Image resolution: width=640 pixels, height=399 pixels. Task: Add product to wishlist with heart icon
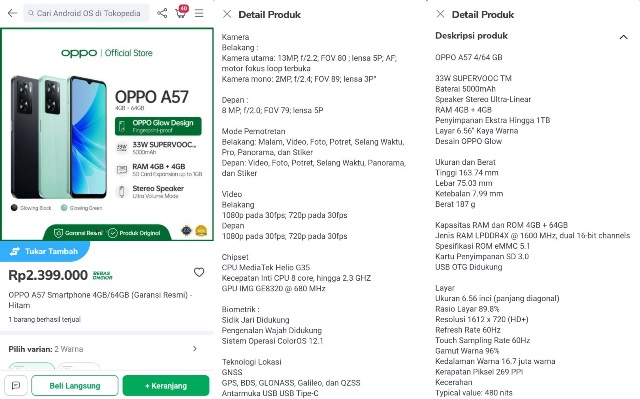(199, 272)
